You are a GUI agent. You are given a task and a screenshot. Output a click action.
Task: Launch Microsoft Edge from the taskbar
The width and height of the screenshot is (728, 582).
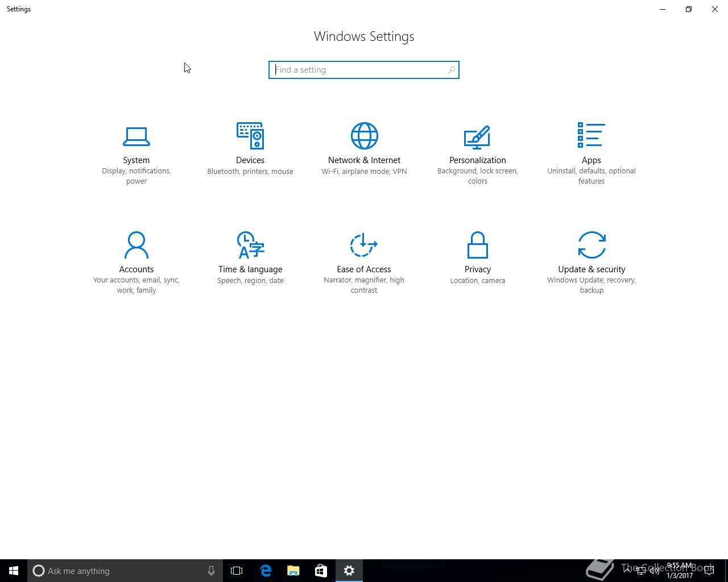coord(266,571)
